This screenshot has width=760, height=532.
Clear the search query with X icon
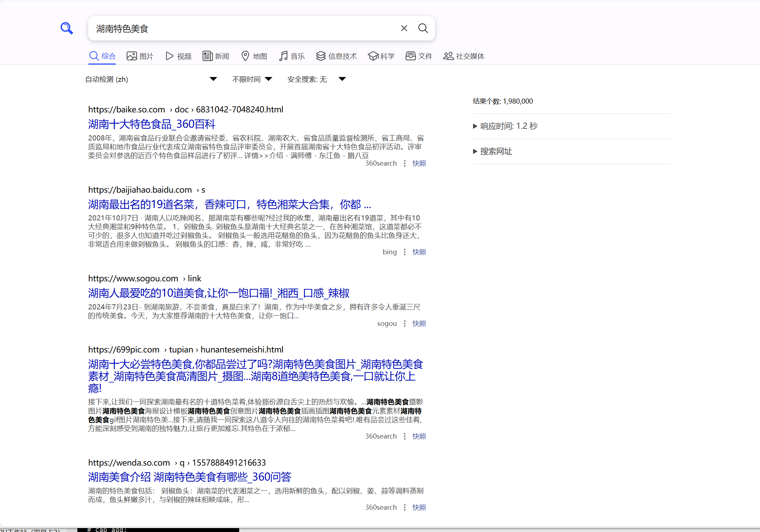point(404,28)
